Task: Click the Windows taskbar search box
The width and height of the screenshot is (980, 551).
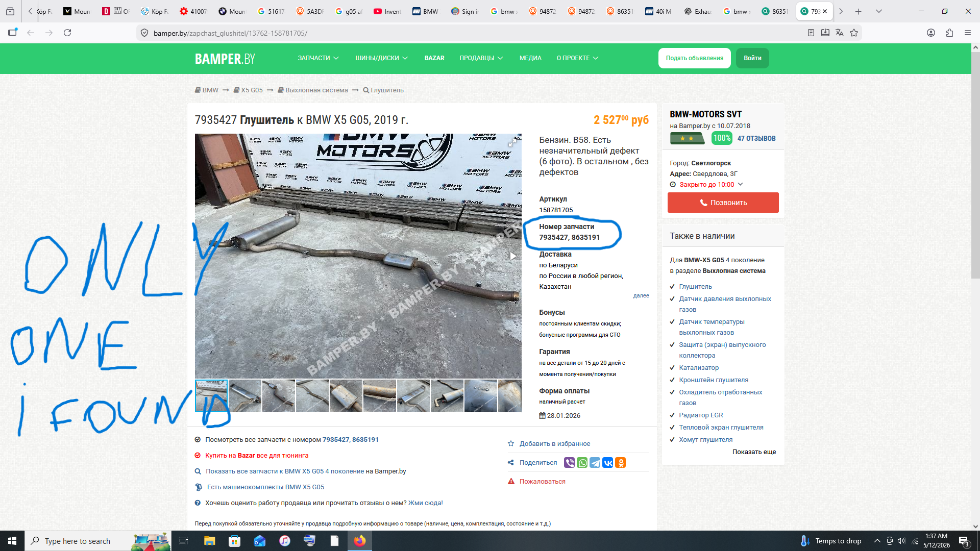Action: tap(98, 541)
